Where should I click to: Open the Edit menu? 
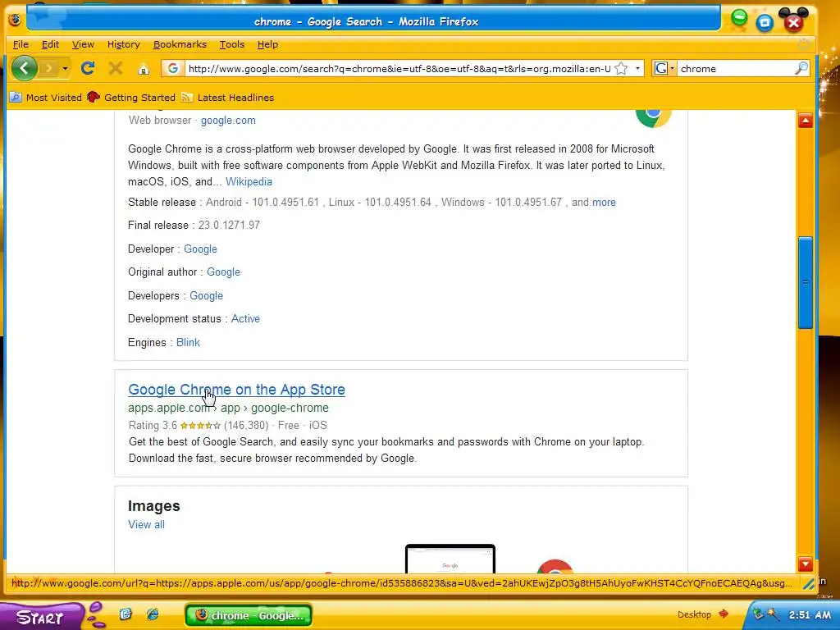coord(50,44)
